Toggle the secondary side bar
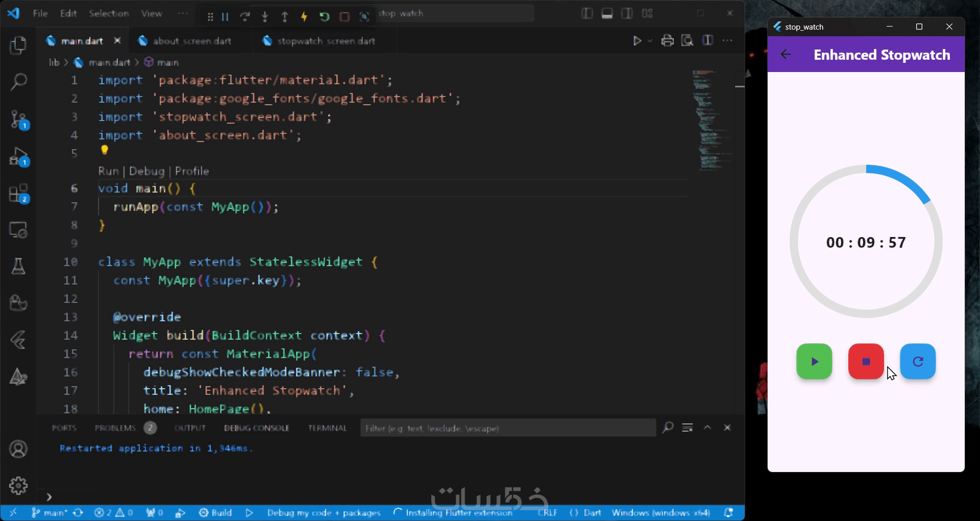The height and width of the screenshot is (521, 980). tap(627, 13)
